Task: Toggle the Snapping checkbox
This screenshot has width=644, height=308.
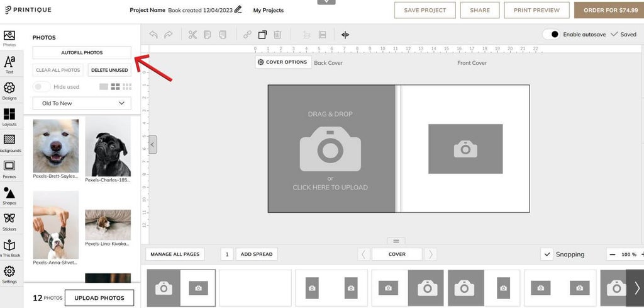Action: point(547,254)
